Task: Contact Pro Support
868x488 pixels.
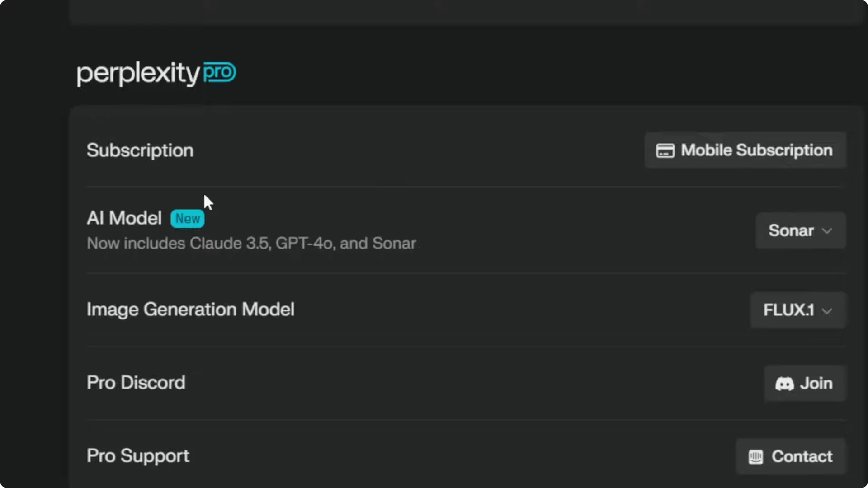Action: pyautogui.click(x=790, y=456)
